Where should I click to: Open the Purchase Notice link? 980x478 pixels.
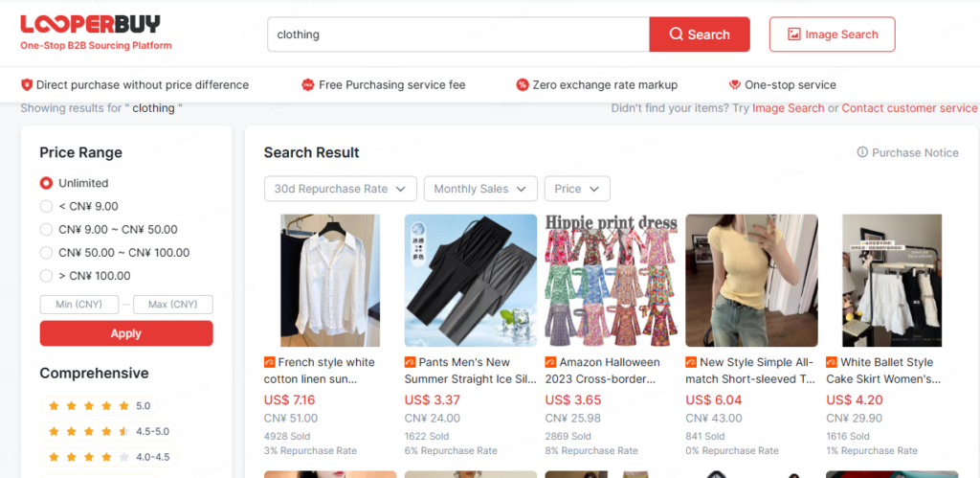pyautogui.click(x=907, y=152)
